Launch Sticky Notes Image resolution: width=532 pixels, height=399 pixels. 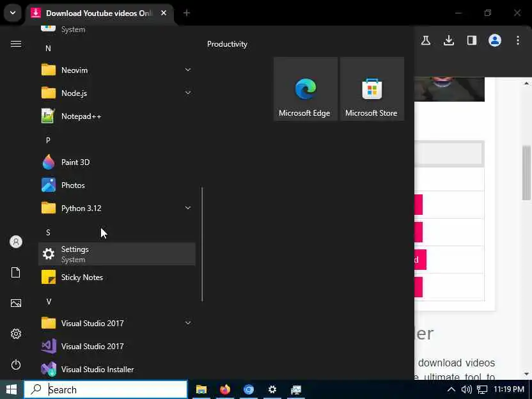(117, 278)
